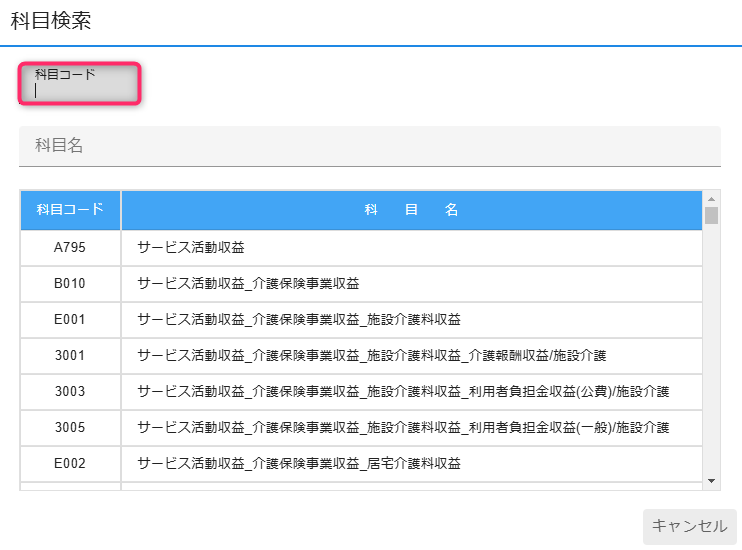Choose row ending 居宅介護料収益
Screen dimensions: 742x550
point(362,464)
